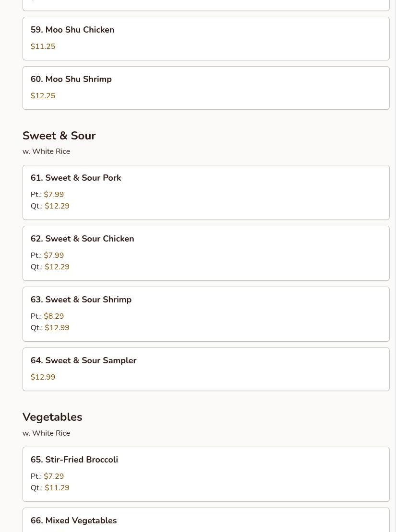The image size is (405, 532).
Task: Click the Vegetables section heading
Action: pos(52,417)
